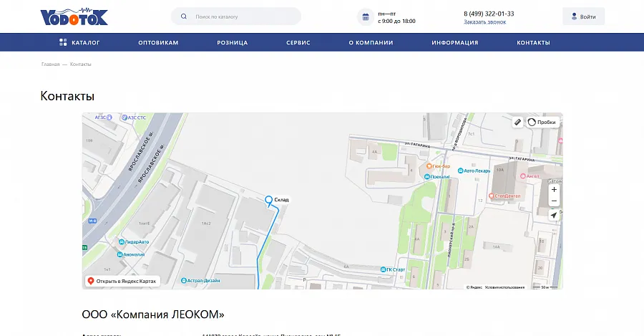Image resolution: width=644 pixels, height=336 pixels.
Task: Click the red pin icon in Яндекс Карты button
Action: click(x=91, y=281)
